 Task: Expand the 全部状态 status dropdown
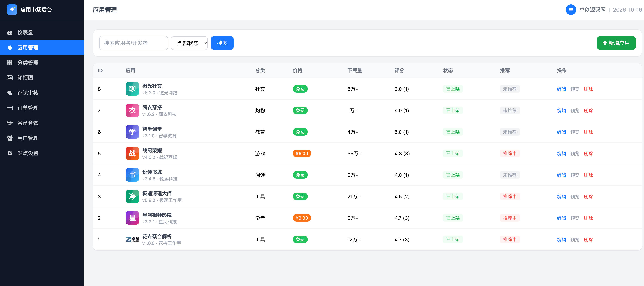coord(189,43)
